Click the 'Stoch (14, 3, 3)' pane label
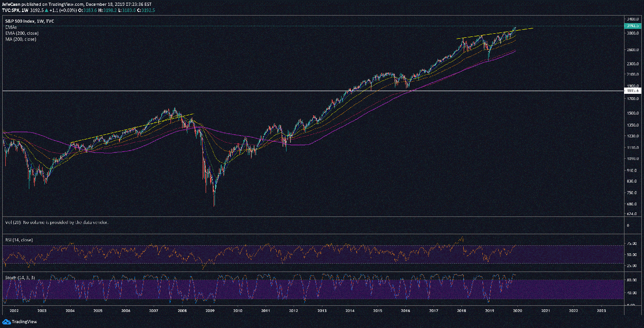Image resolution: width=644 pixels, height=328 pixels. click(x=20, y=278)
